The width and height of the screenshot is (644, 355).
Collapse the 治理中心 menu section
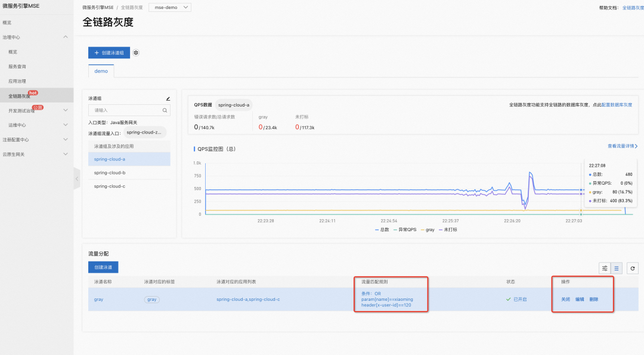(66, 37)
